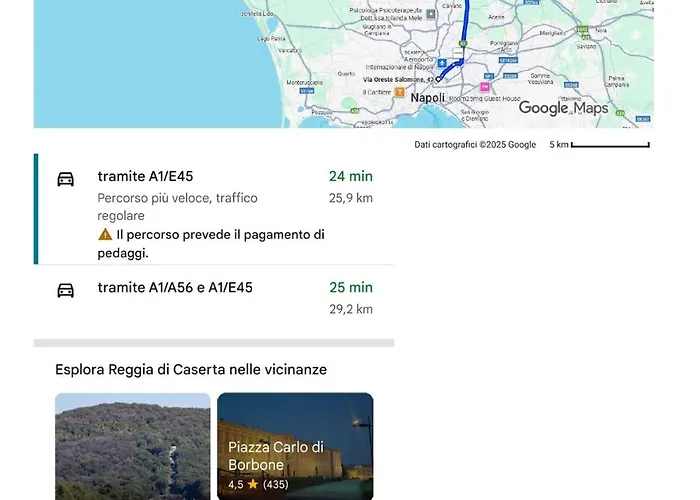Click the toll warning triangle icon
This screenshot has height=500, width=700.
point(105,234)
